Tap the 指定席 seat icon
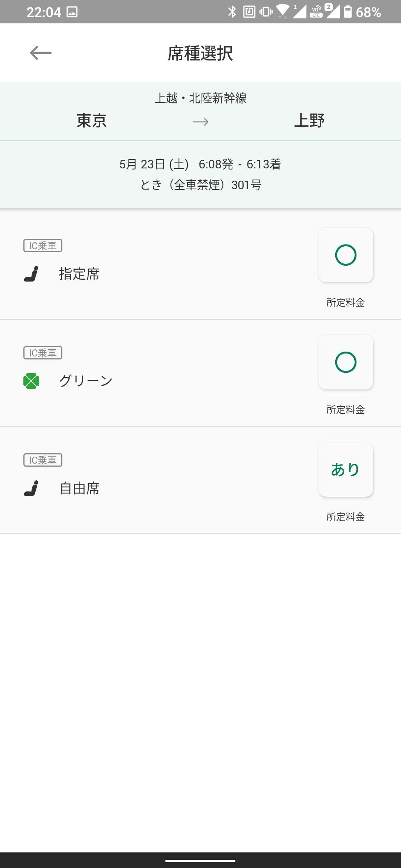Screen dimensions: 401x868 31,274
